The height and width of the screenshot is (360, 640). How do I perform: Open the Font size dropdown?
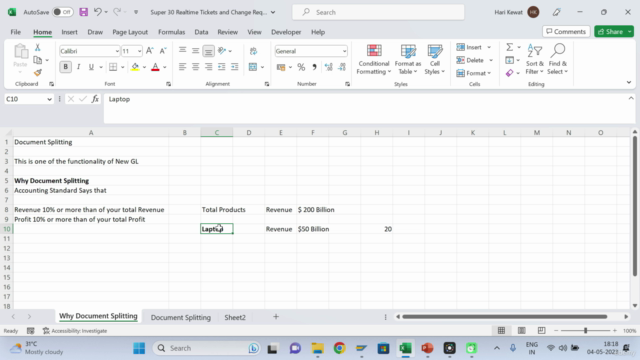[140, 51]
